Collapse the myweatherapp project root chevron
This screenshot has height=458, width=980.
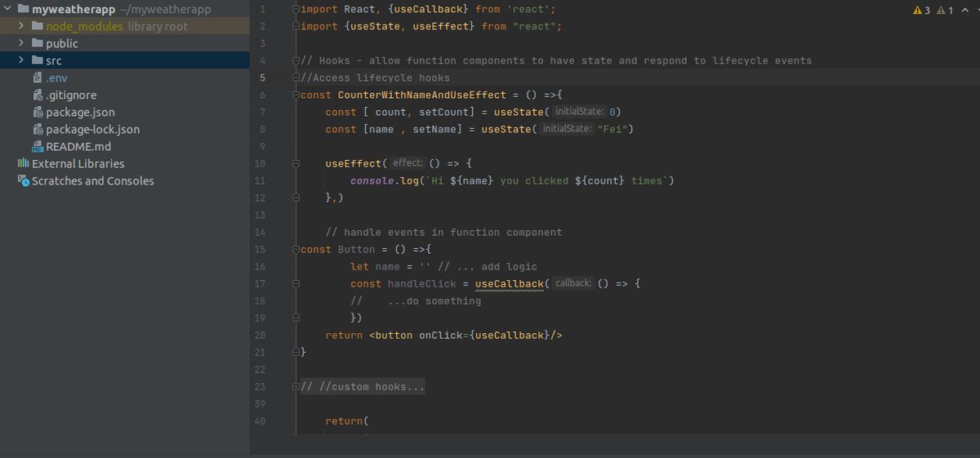(x=8, y=9)
